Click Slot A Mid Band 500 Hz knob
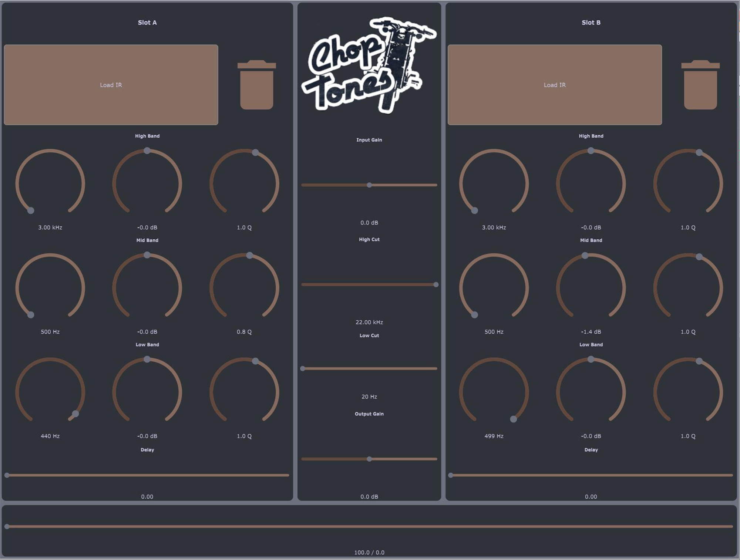Screen dimensions: 740x560 pyautogui.click(x=50, y=288)
